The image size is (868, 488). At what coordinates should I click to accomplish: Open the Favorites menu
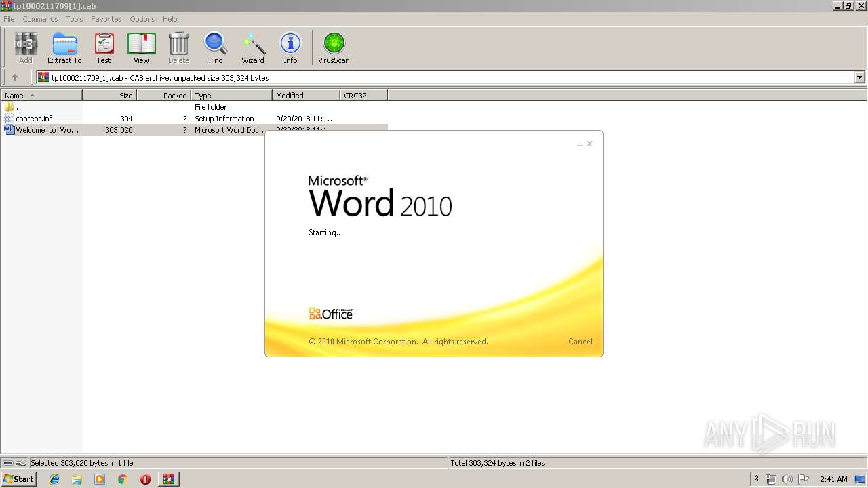click(x=106, y=19)
